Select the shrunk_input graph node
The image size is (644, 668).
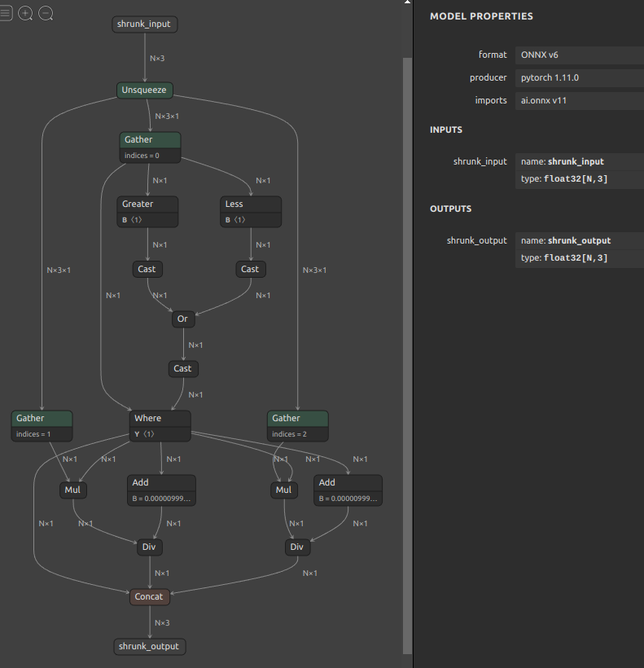(x=145, y=24)
